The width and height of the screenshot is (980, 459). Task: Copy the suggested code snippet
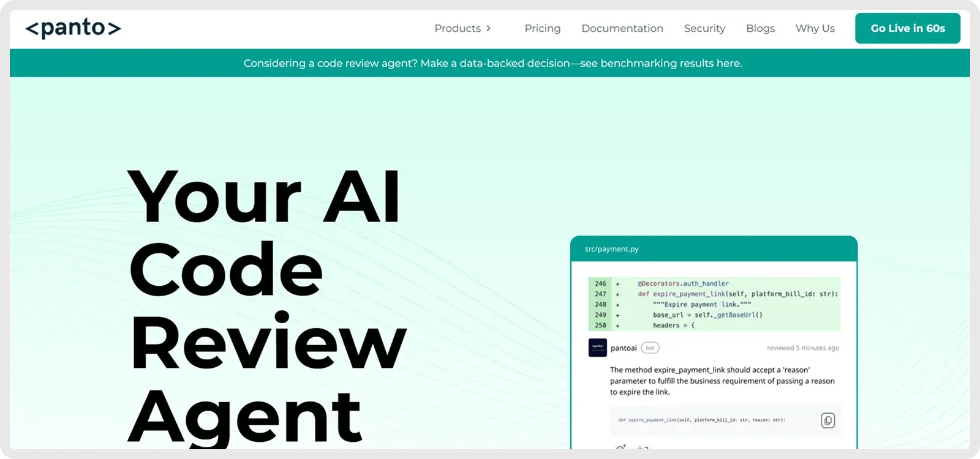point(827,420)
